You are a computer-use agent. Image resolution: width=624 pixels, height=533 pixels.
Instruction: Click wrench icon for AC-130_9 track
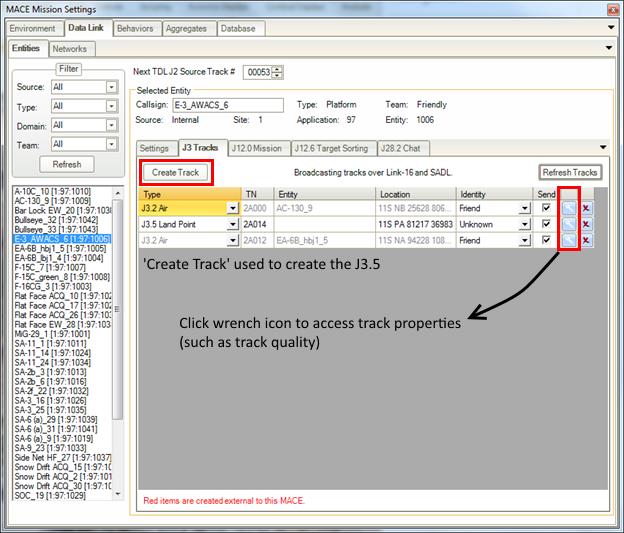568,208
